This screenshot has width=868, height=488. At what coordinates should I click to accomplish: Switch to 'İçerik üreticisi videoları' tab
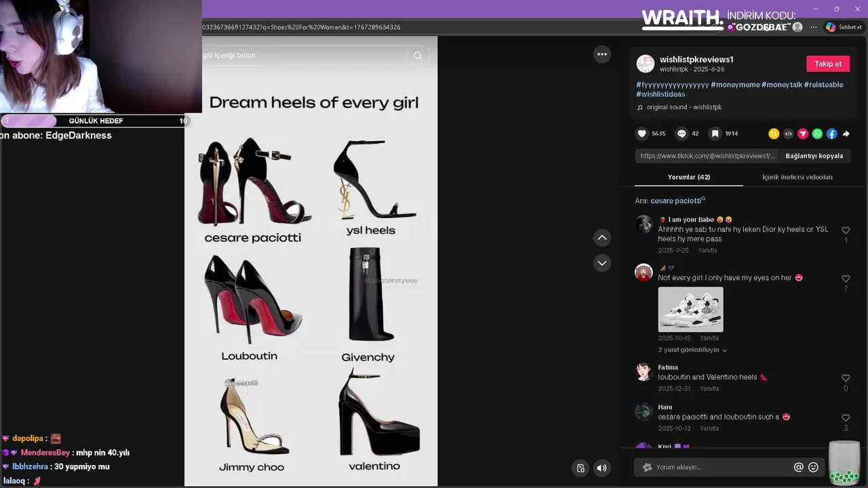[x=797, y=177]
